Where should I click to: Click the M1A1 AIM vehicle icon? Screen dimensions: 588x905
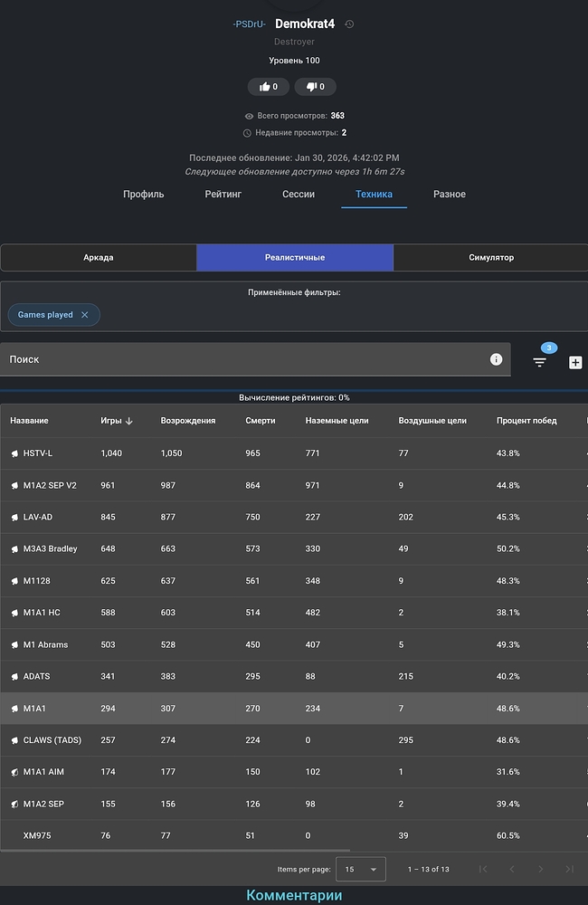pos(15,772)
